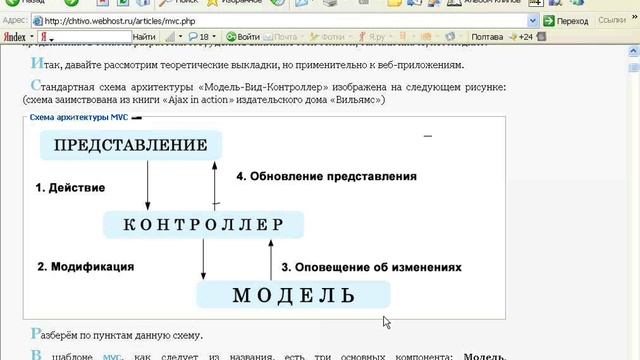
Task: Click the ПРЕДСТАВЛЕНИЕ box in the diagram
Action: click(x=131, y=145)
